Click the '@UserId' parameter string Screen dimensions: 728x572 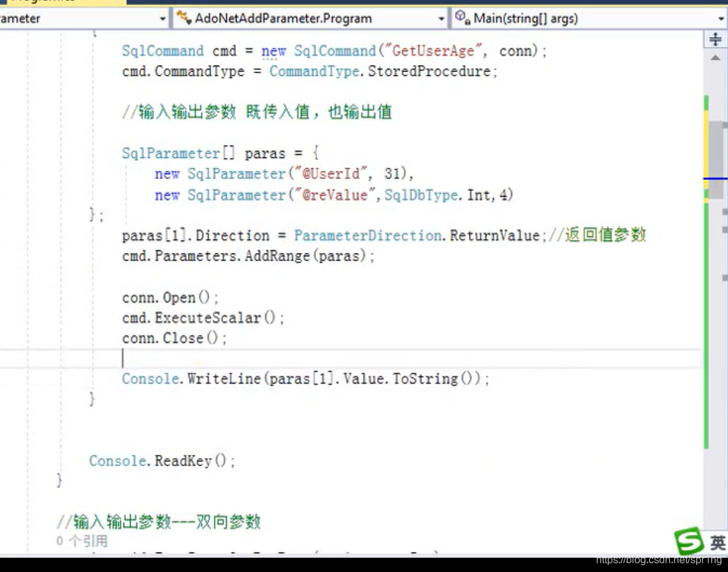[331, 173]
